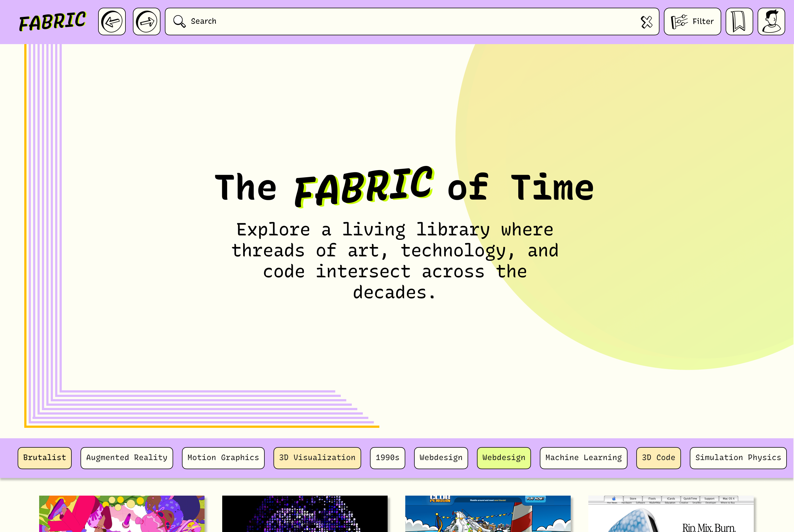Viewport: 794px width, 532px height.
Task: Select the 3D Code tag
Action: tap(658, 458)
